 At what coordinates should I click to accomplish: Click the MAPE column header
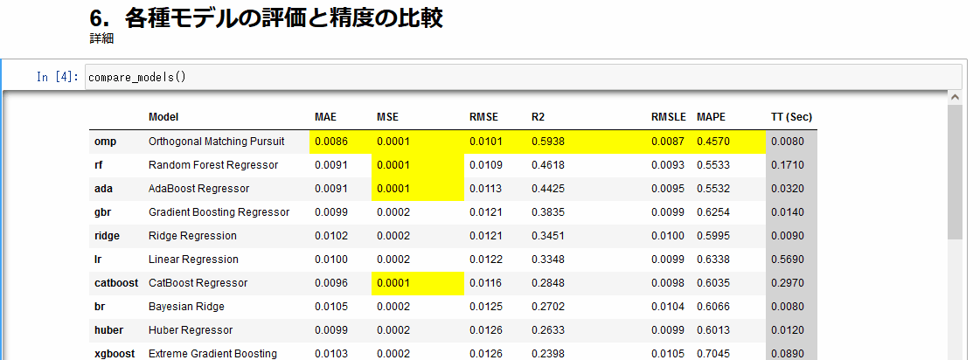pos(712,117)
